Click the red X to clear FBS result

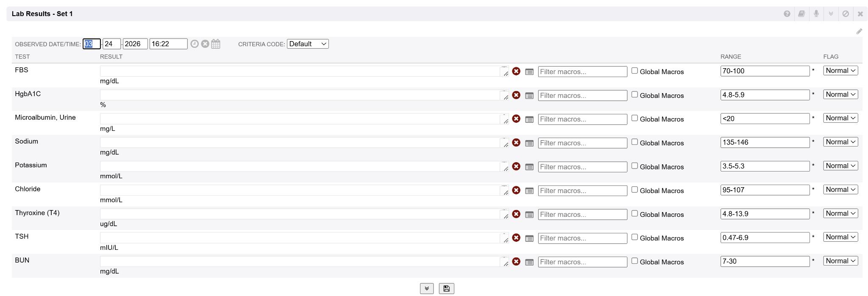pyautogui.click(x=516, y=72)
